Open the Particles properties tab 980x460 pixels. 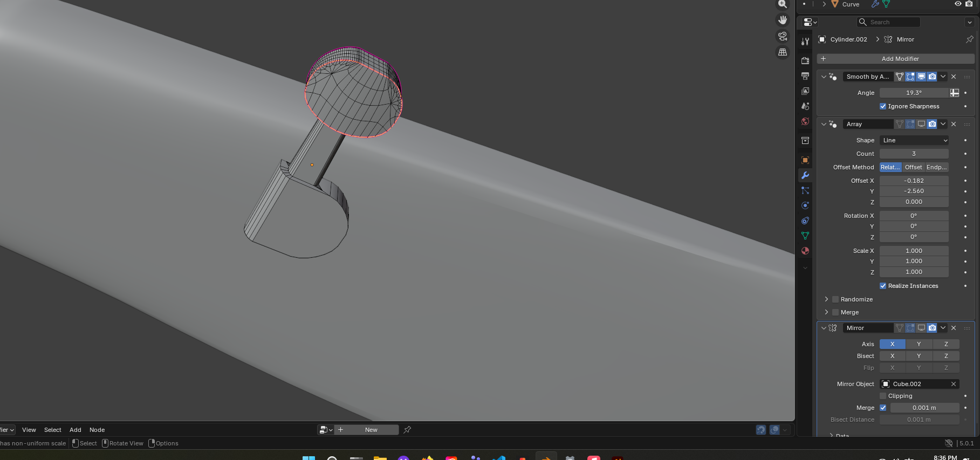click(x=805, y=190)
